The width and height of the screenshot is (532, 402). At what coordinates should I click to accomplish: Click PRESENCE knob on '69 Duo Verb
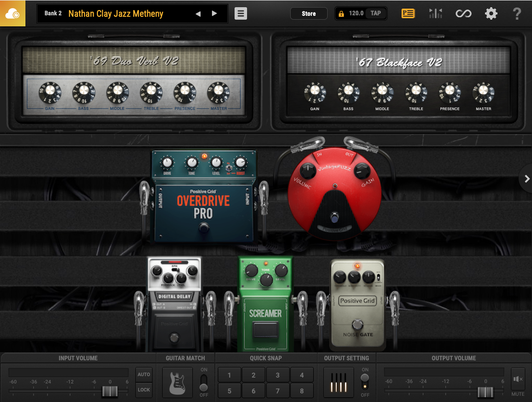[185, 92]
